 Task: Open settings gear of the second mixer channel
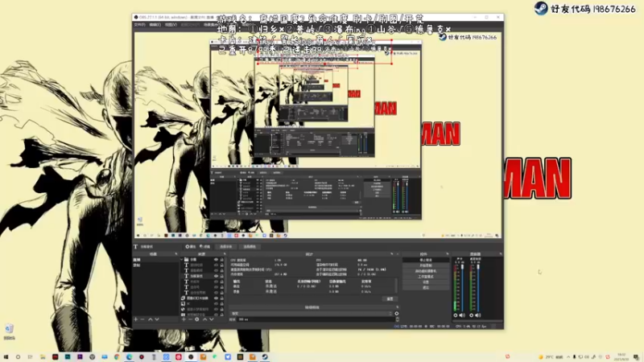(472, 315)
